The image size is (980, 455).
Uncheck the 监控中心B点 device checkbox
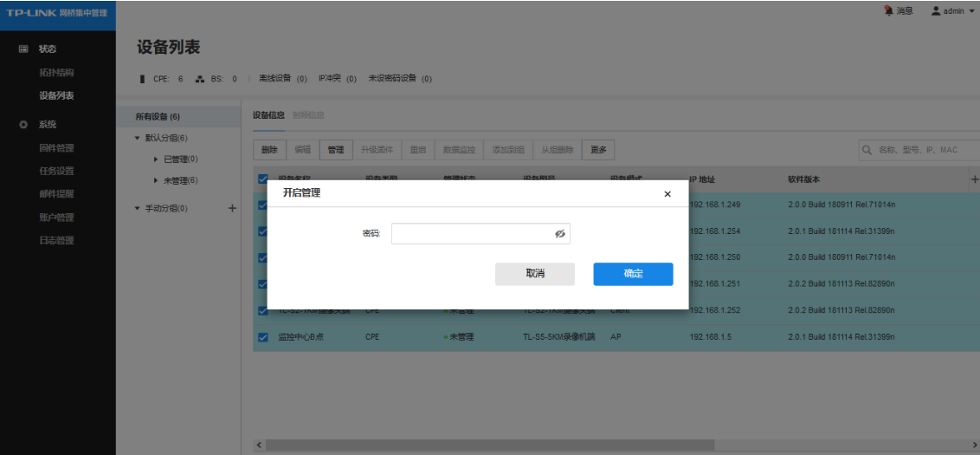pyautogui.click(x=264, y=337)
